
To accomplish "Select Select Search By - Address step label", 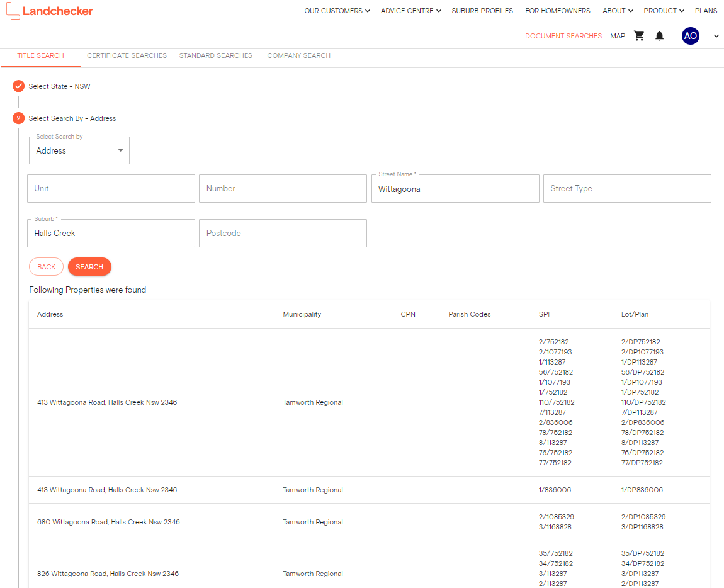I will pos(72,118).
